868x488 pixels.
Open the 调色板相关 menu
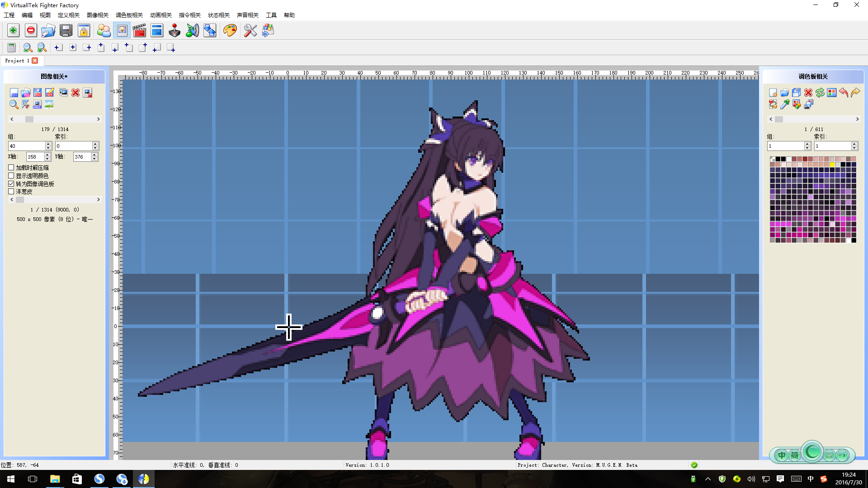[x=129, y=15]
